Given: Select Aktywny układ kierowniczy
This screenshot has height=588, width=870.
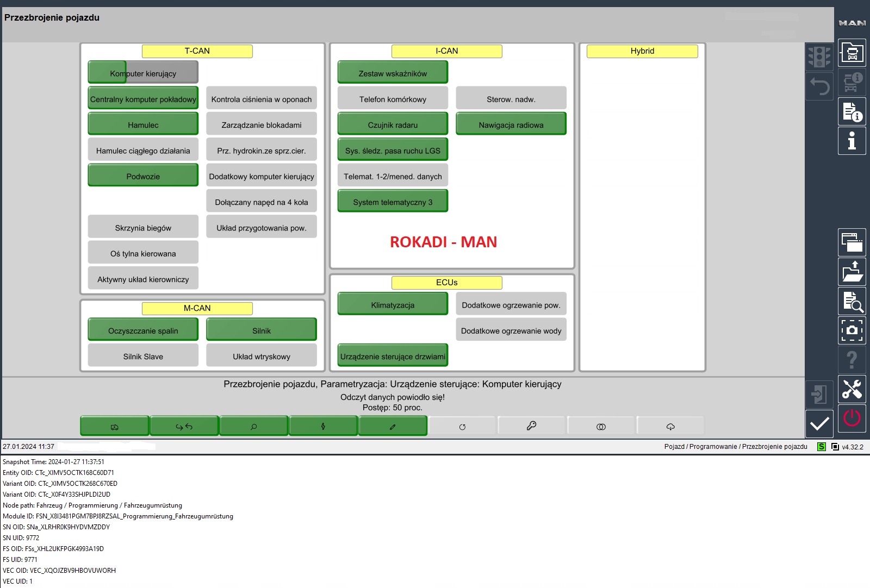Looking at the screenshot, I should 143,278.
